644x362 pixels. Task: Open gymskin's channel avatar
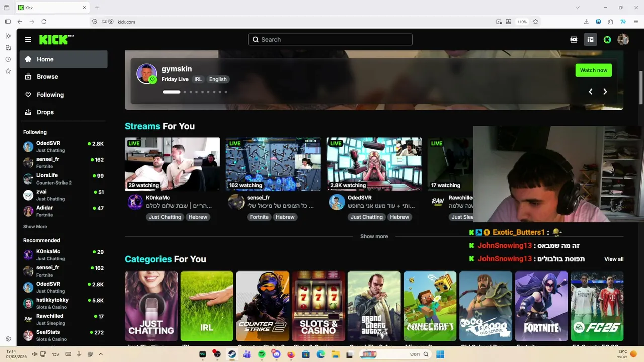coord(146,74)
